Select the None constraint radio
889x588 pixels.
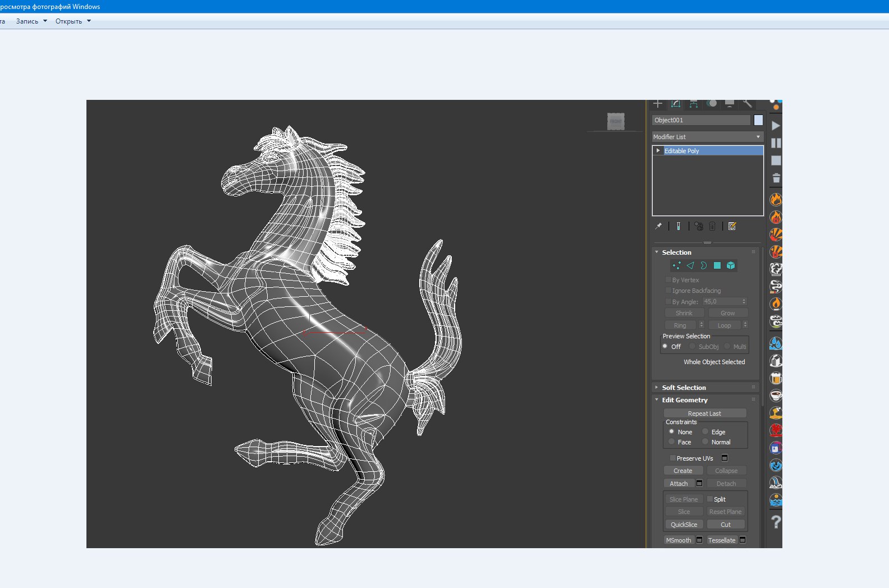click(671, 431)
